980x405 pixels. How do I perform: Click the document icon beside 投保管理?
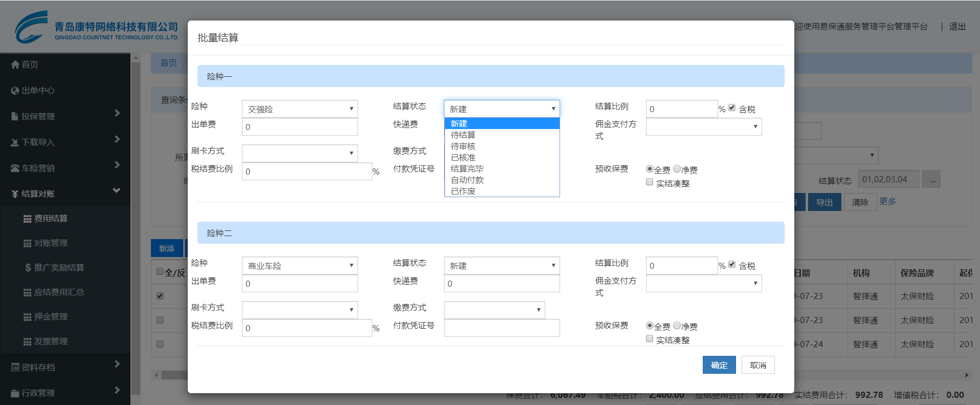tap(15, 117)
